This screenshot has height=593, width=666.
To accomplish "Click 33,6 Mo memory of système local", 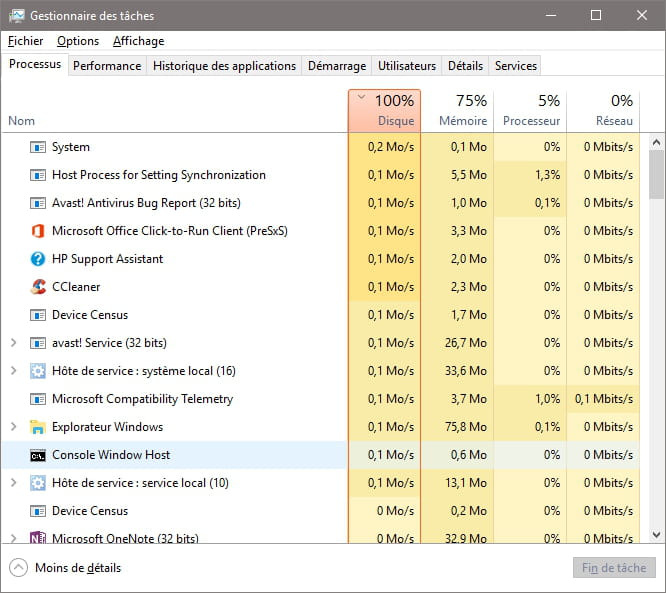I will click(x=466, y=371).
